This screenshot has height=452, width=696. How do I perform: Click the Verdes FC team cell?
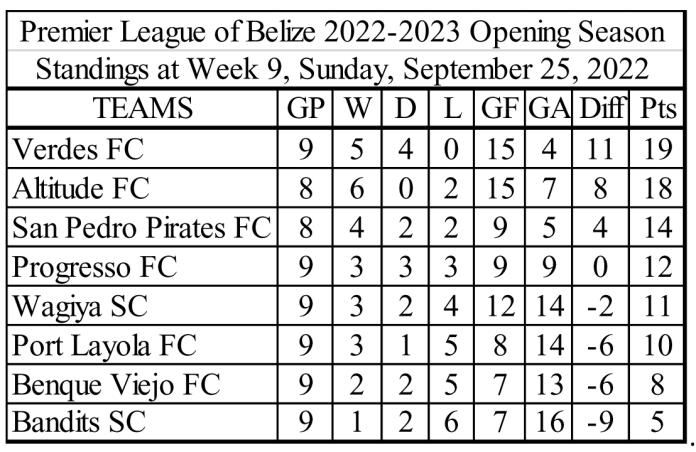point(142,149)
